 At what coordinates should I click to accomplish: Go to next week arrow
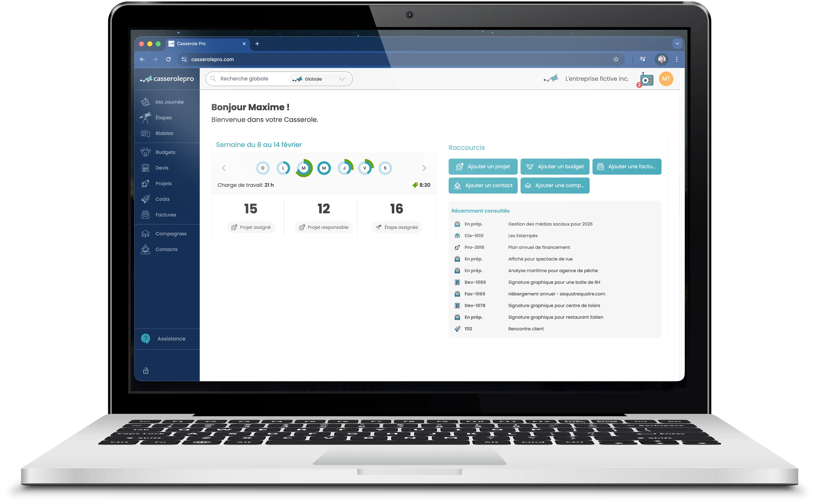tap(424, 168)
